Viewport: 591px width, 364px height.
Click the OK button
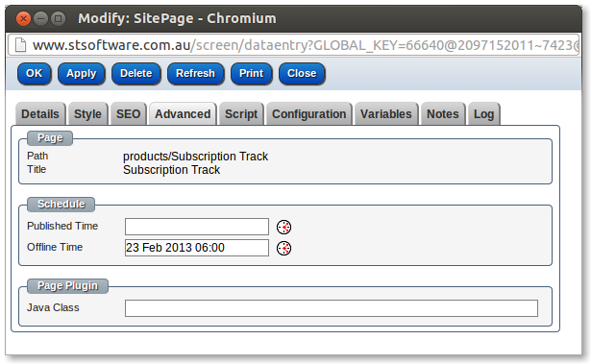35,74
